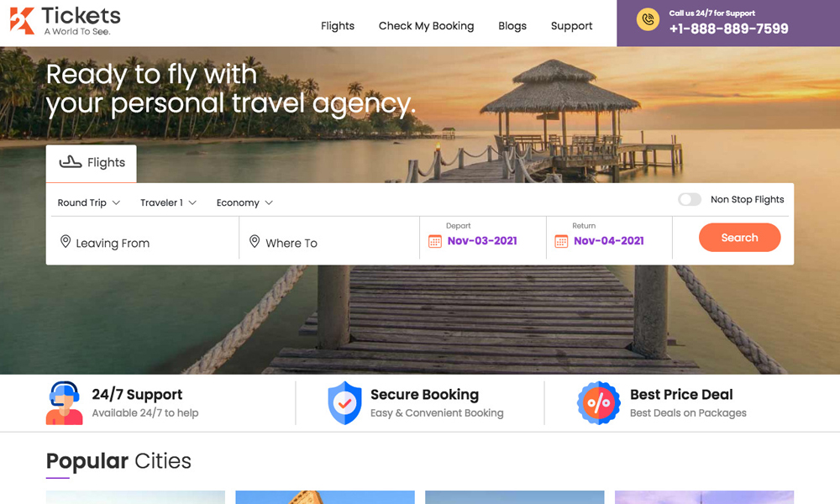Click the airplane icon on Flights tab
840x504 pixels.
71,162
